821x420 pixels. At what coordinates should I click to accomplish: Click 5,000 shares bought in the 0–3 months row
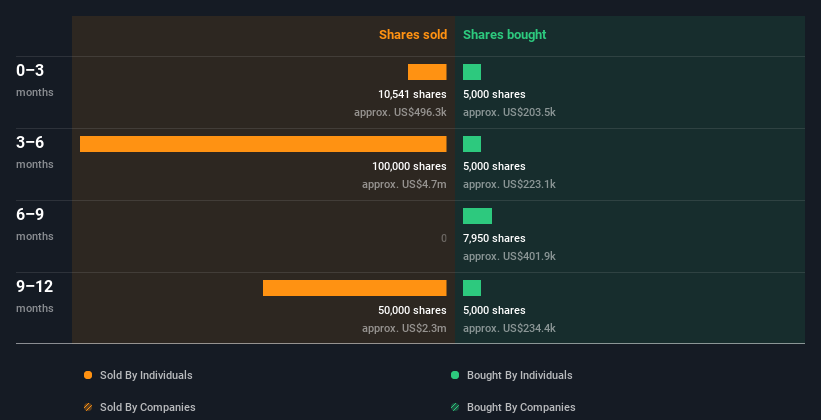pos(494,94)
